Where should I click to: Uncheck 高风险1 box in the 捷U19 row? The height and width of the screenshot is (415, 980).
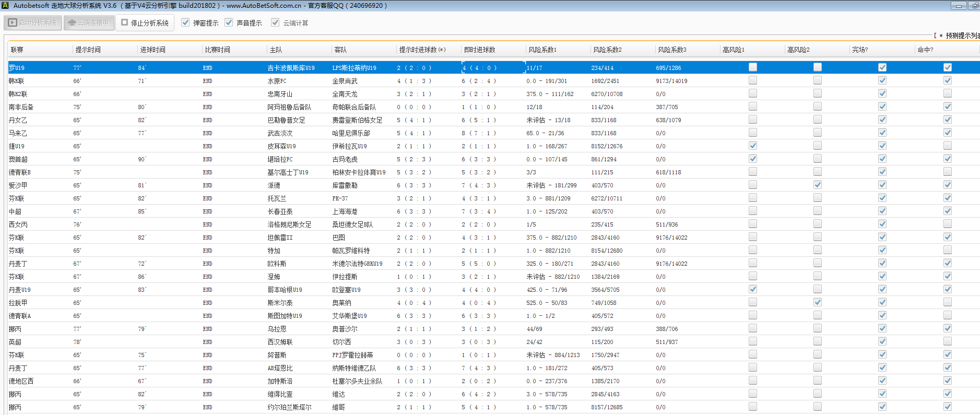tap(753, 146)
